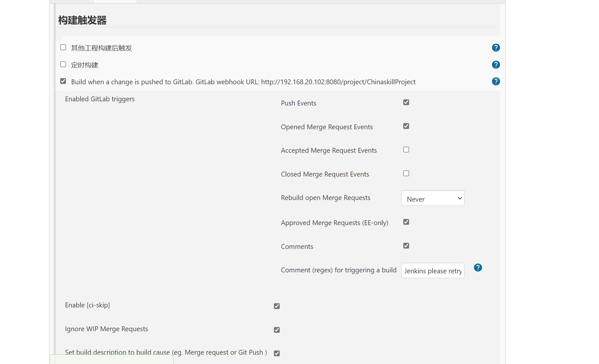Click the 构建触发器 section heading
The image size is (599, 364).
coord(82,20)
